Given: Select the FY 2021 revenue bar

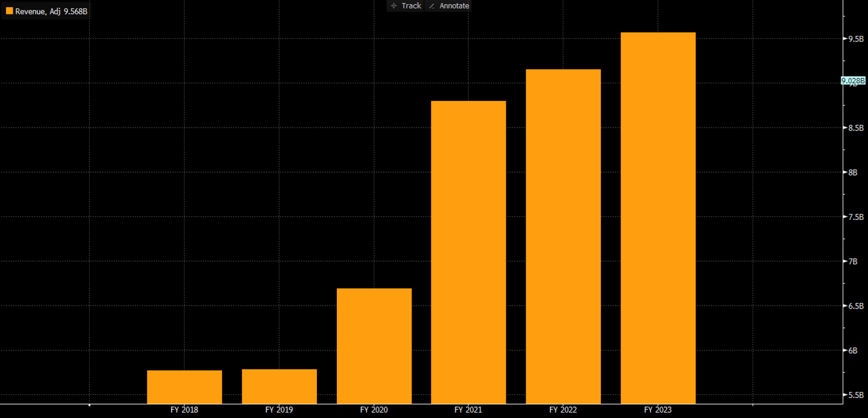Looking at the screenshot, I should pos(469,252).
